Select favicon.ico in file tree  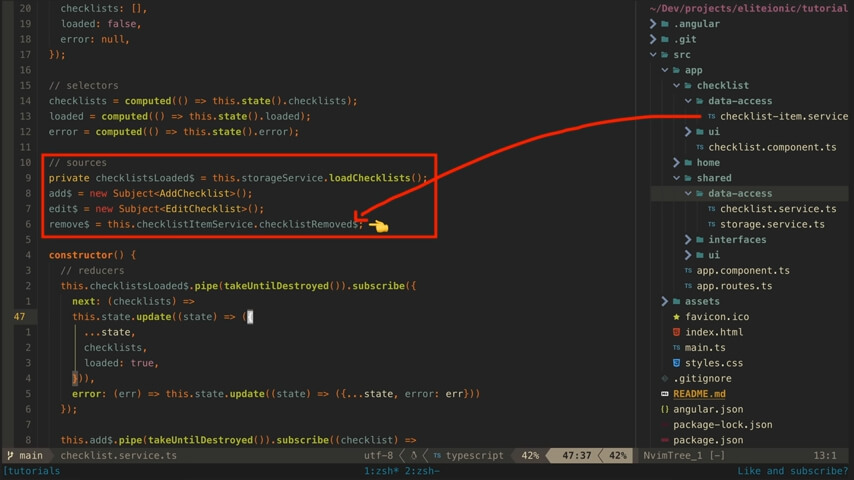(x=717, y=317)
